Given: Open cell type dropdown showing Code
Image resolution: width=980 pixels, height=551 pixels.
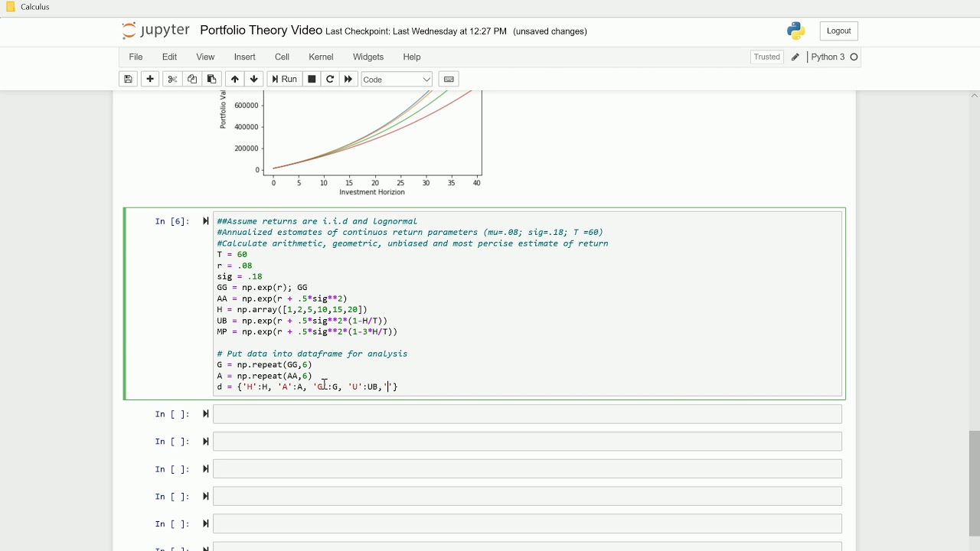Looking at the screenshot, I should click(397, 80).
